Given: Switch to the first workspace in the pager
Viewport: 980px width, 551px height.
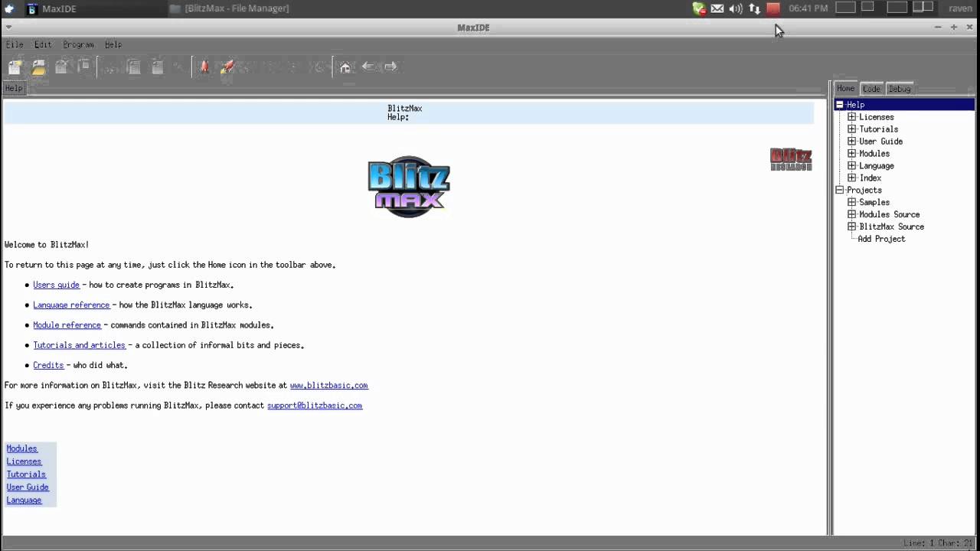Looking at the screenshot, I should point(845,8).
